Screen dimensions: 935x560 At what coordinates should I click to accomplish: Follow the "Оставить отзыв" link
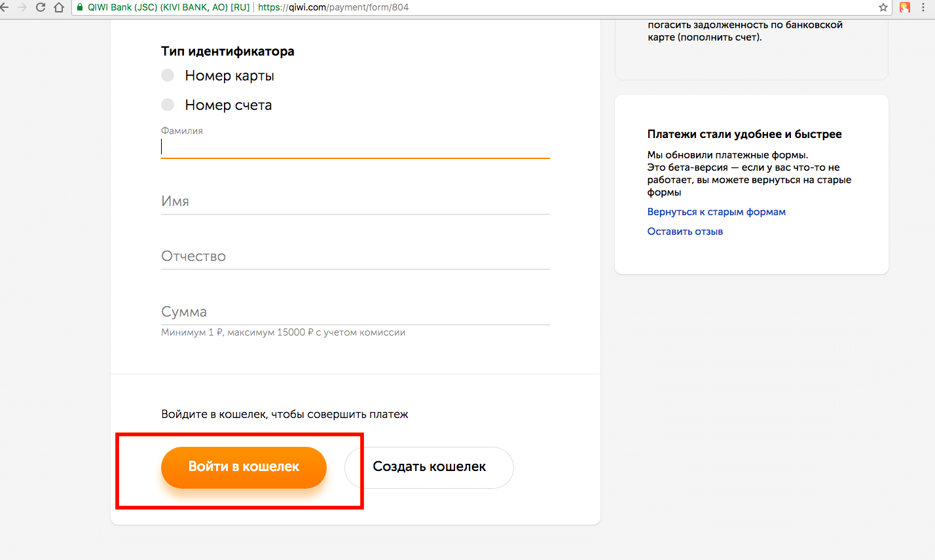(x=685, y=232)
